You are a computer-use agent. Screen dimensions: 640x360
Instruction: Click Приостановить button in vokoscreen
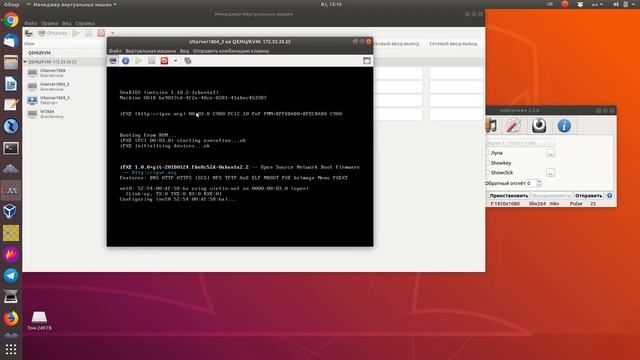click(x=509, y=196)
